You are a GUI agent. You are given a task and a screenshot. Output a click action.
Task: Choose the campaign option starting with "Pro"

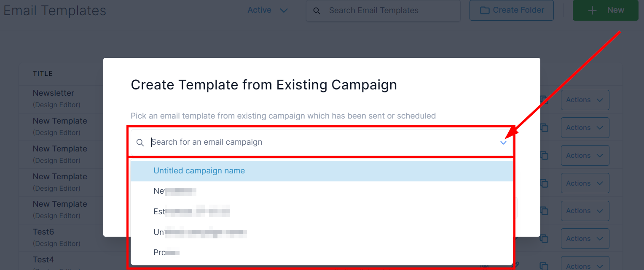click(166, 253)
